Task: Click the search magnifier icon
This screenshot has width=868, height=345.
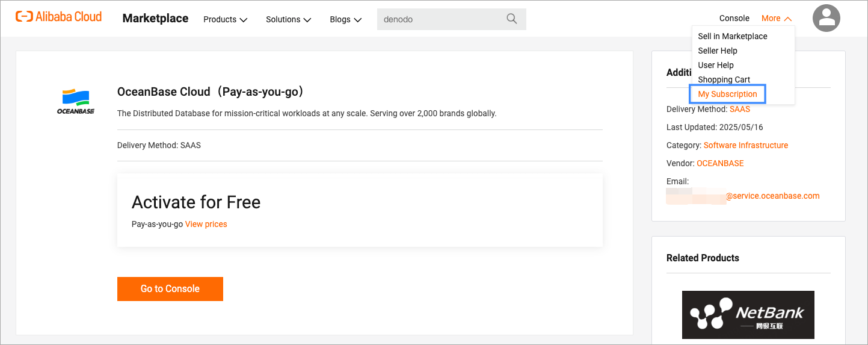Action: [512, 19]
